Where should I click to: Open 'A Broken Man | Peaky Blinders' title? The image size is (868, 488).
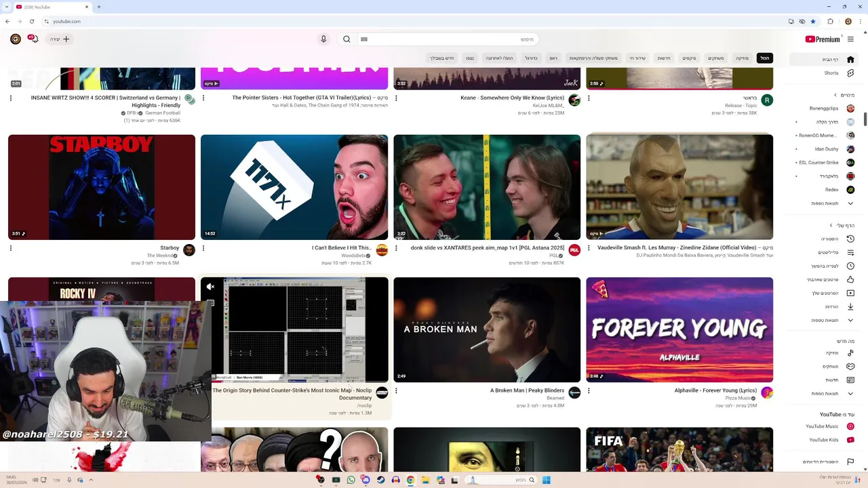[527, 390]
